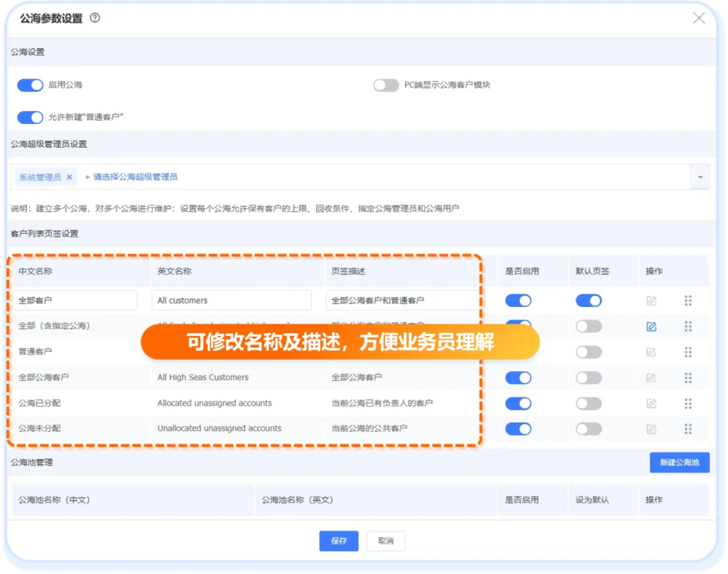
Task: Enable PC端显示公海客户模块 switch
Action: coord(386,85)
